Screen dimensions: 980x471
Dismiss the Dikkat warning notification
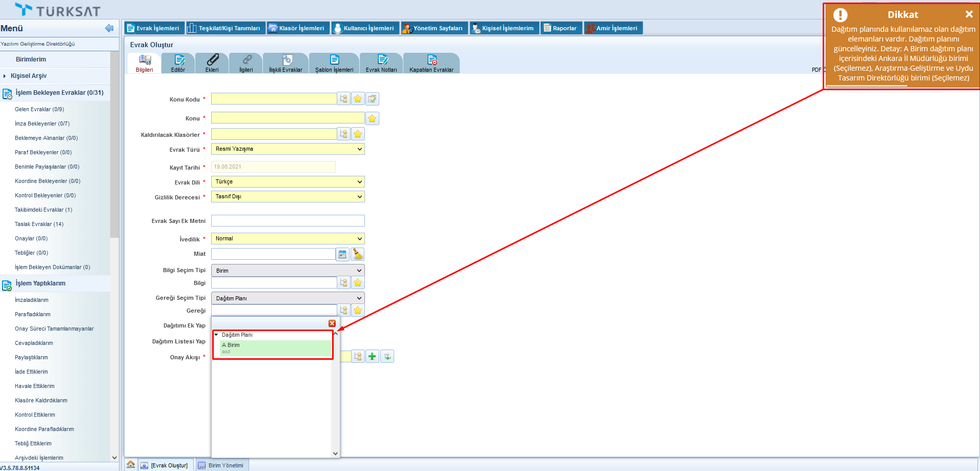tap(969, 14)
